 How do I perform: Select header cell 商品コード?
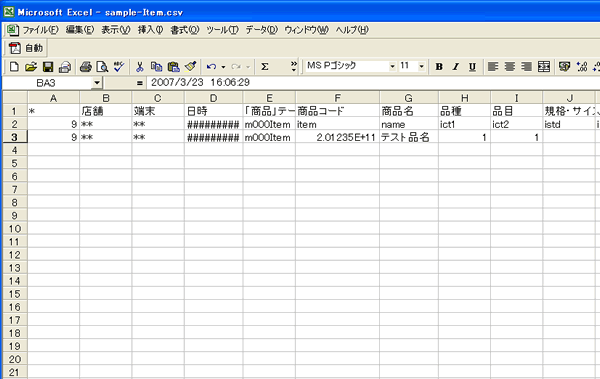click(338, 111)
